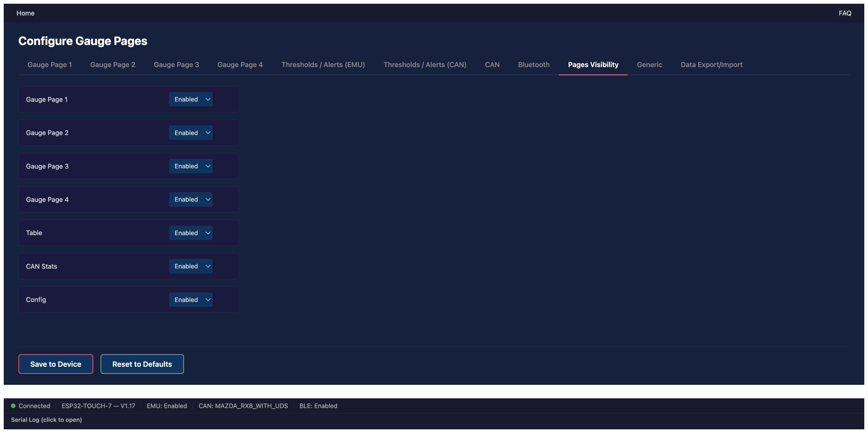Image resolution: width=868 pixels, height=433 pixels.
Task: Open the Gauge Page 2 visibility dropdown
Action: click(191, 133)
